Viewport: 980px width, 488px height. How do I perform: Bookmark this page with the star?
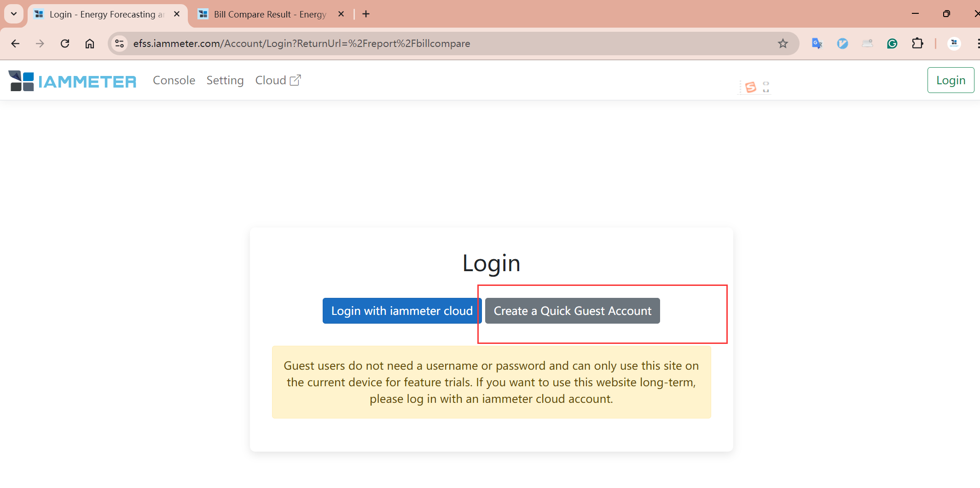783,43
